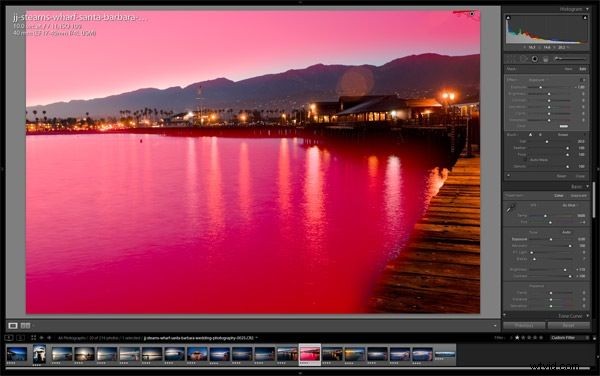Image resolution: width=600 pixels, height=376 pixels.
Task: Collapse the Histogram panel
Action: (587, 9)
